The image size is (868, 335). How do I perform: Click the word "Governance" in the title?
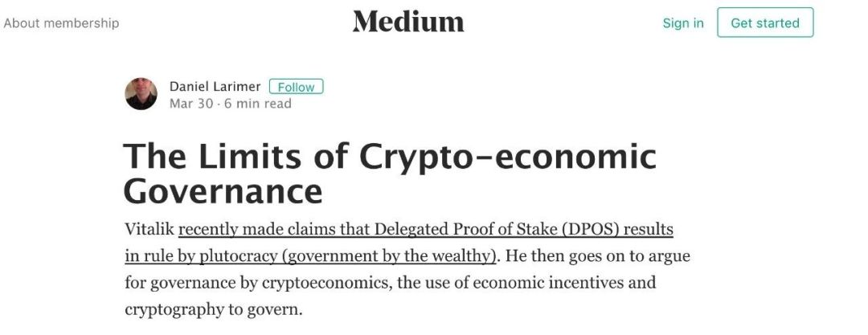tap(223, 192)
